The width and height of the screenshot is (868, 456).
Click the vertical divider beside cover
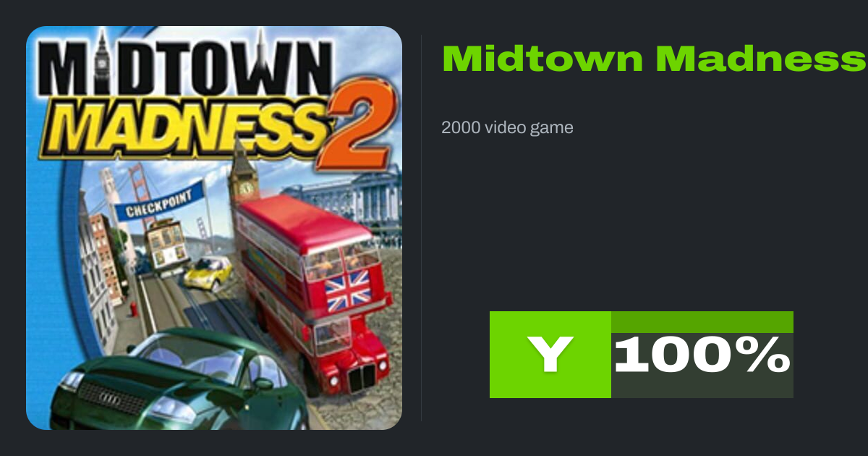point(422,228)
